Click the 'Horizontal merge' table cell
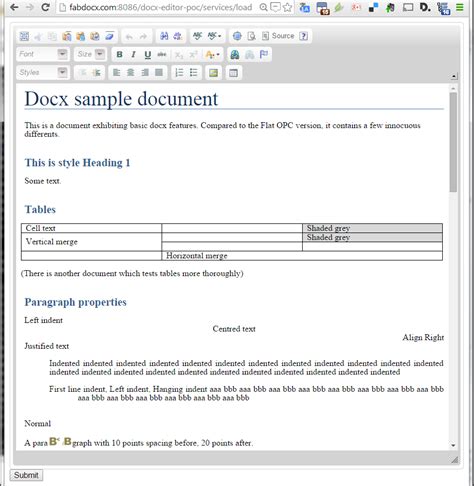This screenshot has height=486, width=474. click(302, 256)
